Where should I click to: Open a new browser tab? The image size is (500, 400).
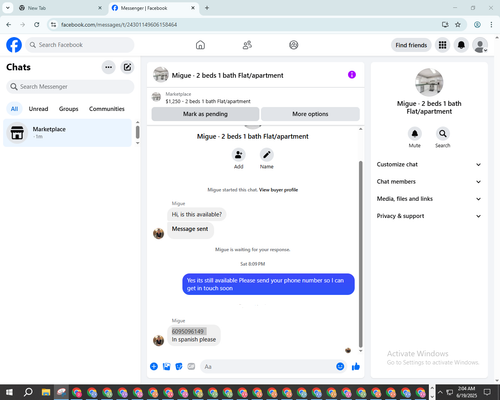(207, 8)
